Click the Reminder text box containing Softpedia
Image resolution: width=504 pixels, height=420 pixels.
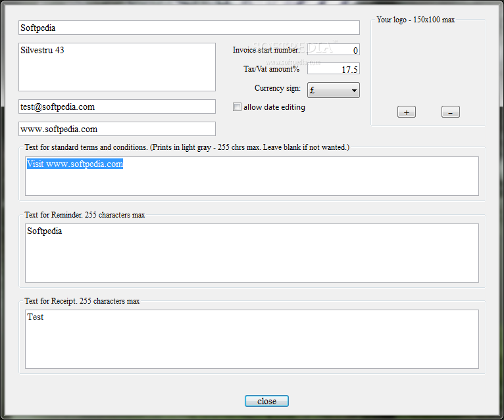coord(252,253)
